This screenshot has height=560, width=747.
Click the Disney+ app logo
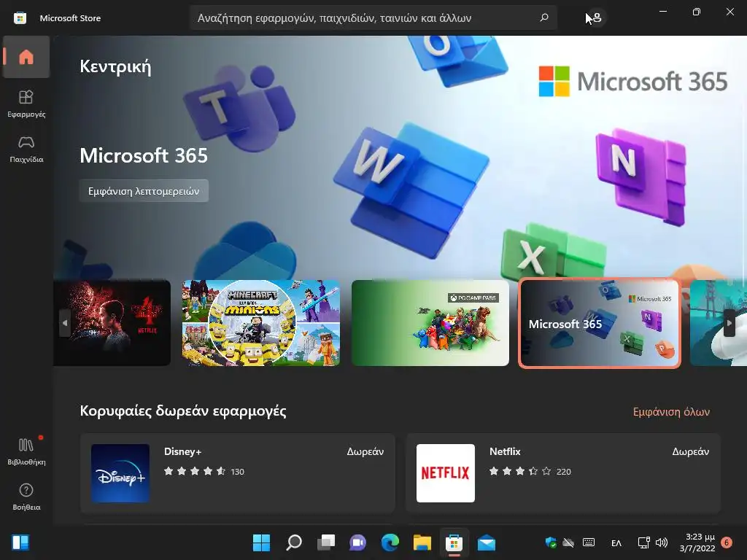[120, 472]
